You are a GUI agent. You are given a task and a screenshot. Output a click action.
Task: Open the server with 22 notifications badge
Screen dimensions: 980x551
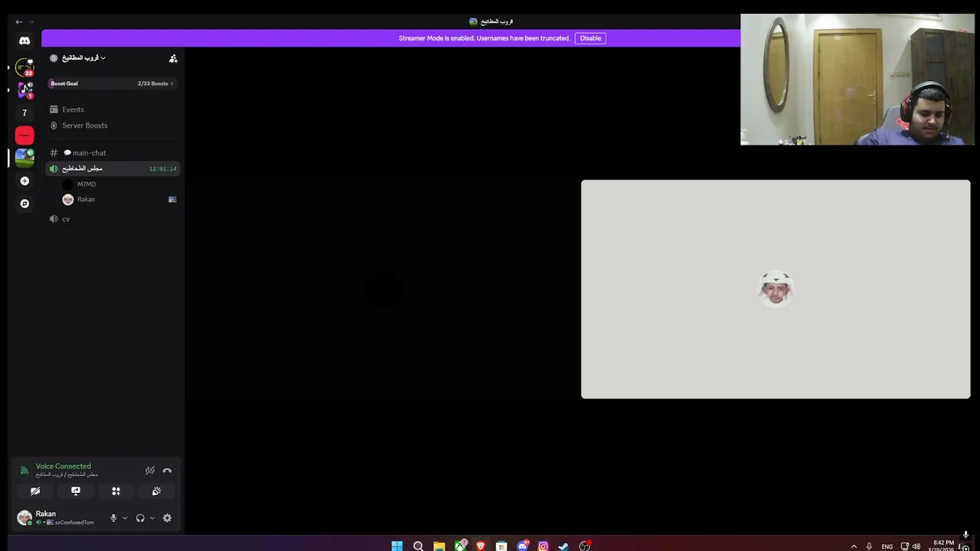coord(24,67)
